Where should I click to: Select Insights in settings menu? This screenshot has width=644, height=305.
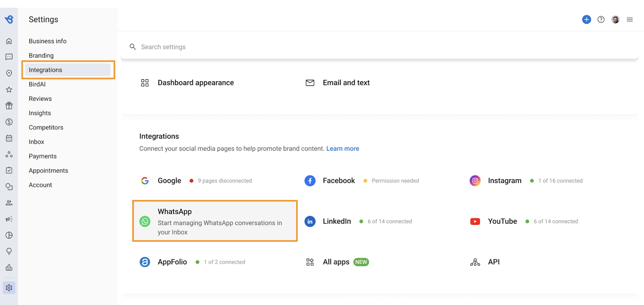coord(40,113)
